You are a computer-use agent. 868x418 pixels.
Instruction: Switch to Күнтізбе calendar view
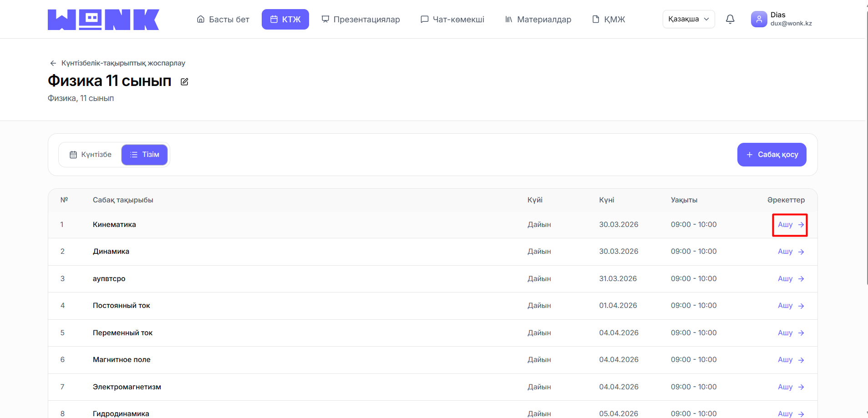(90, 155)
